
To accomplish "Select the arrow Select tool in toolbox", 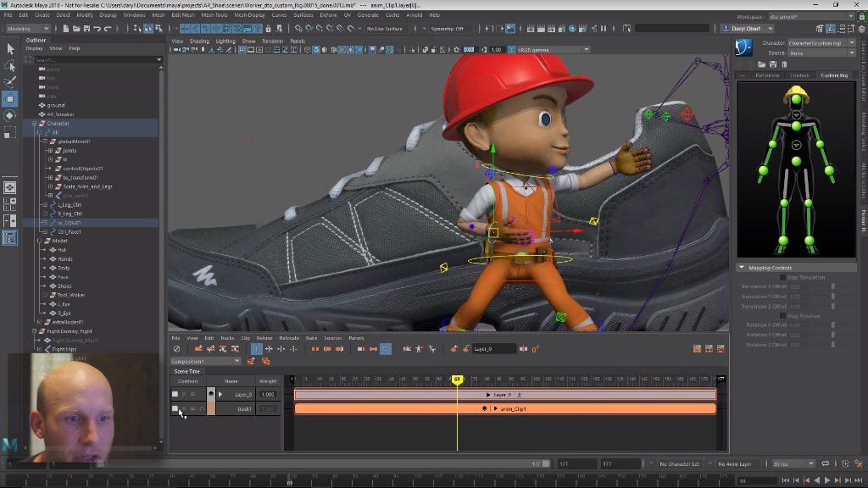I will 10,48.
